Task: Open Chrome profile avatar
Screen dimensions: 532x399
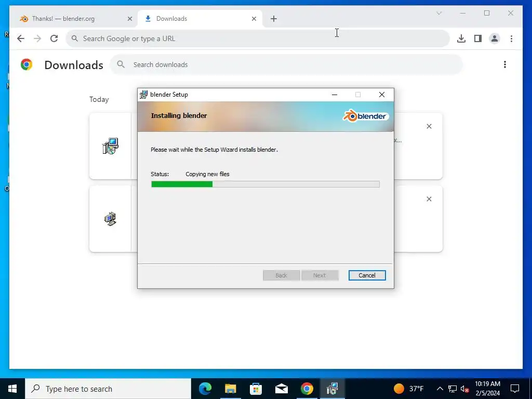Action: [x=495, y=38]
